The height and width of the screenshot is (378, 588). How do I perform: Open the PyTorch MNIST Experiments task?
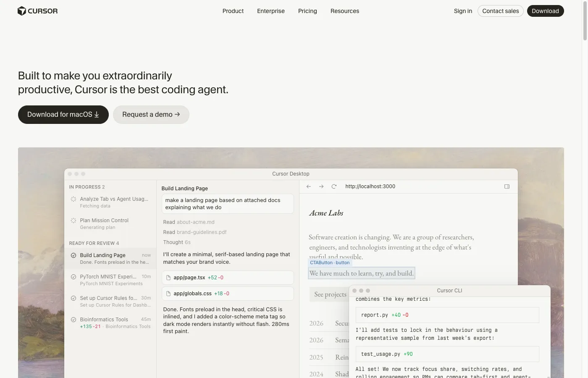point(110,280)
